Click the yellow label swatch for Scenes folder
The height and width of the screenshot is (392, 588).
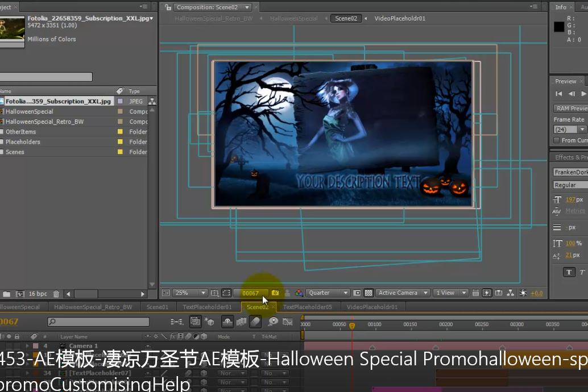coord(120,152)
